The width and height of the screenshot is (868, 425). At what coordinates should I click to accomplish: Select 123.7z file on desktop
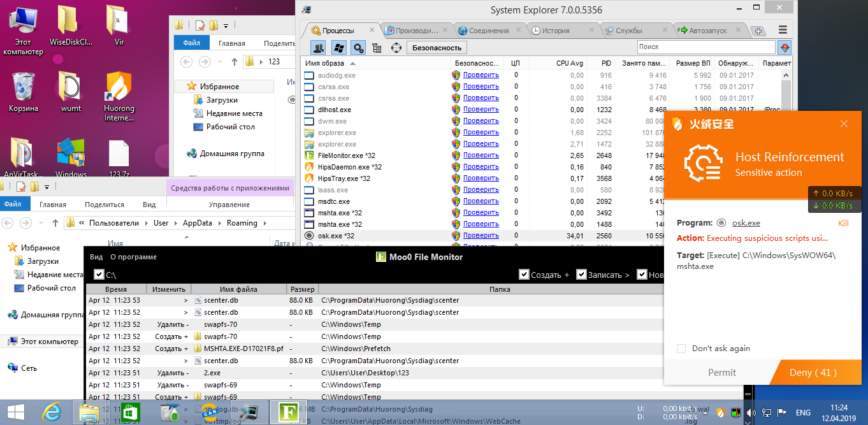coord(119,159)
